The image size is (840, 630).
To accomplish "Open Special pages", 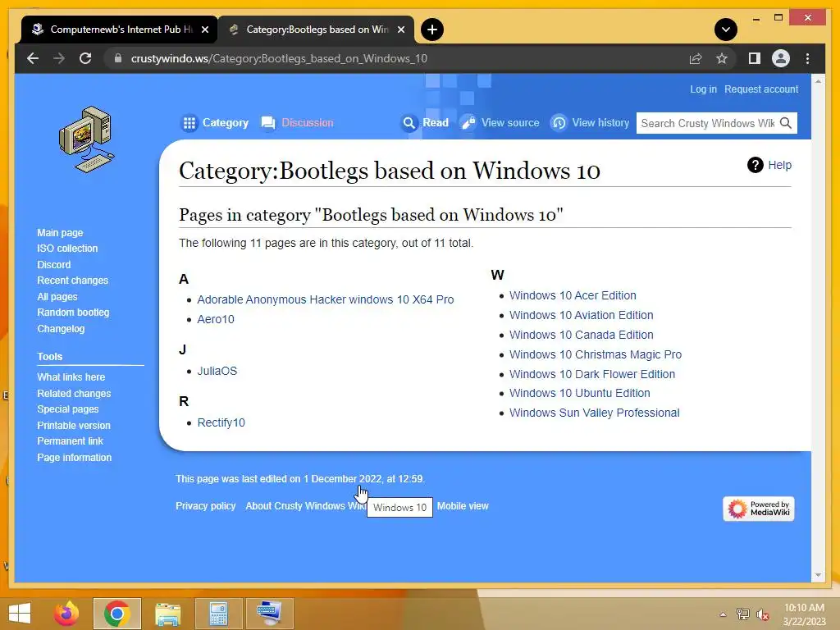I will [x=67, y=409].
